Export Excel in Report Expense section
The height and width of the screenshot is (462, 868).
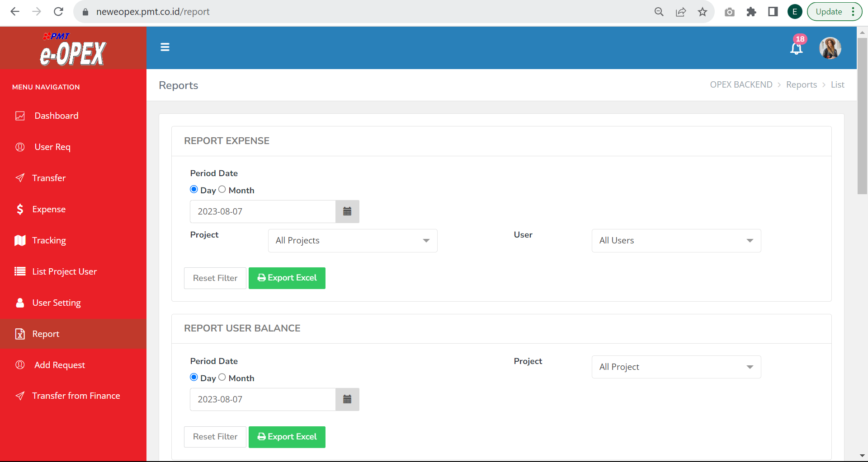coord(287,278)
